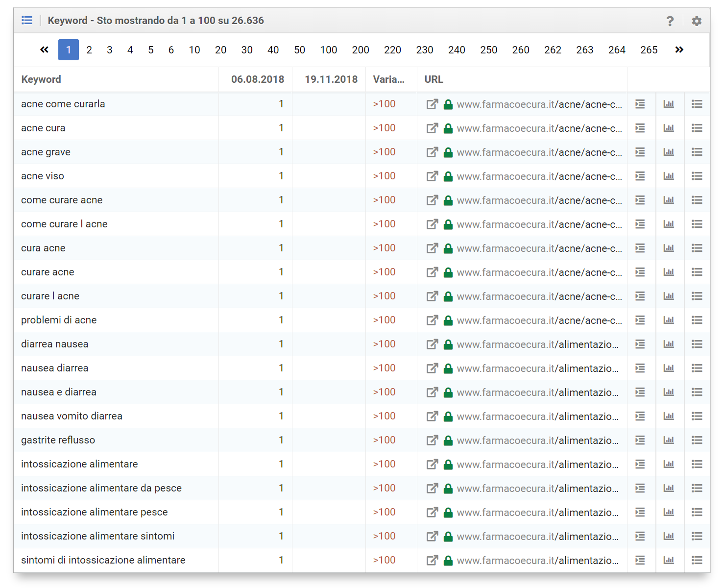Jump to page 265
Viewport: 723px width, 588px height.
coord(649,49)
